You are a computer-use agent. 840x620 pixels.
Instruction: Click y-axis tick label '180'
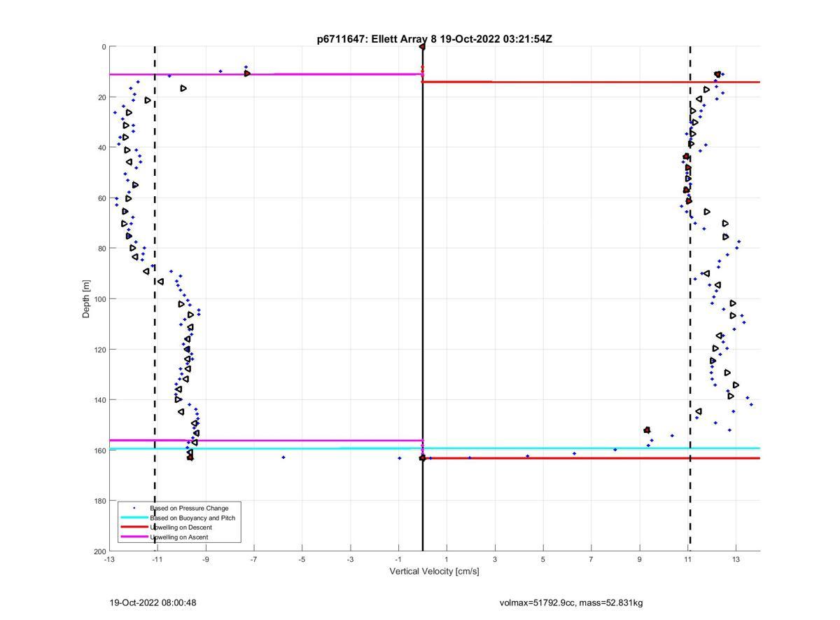(x=99, y=501)
